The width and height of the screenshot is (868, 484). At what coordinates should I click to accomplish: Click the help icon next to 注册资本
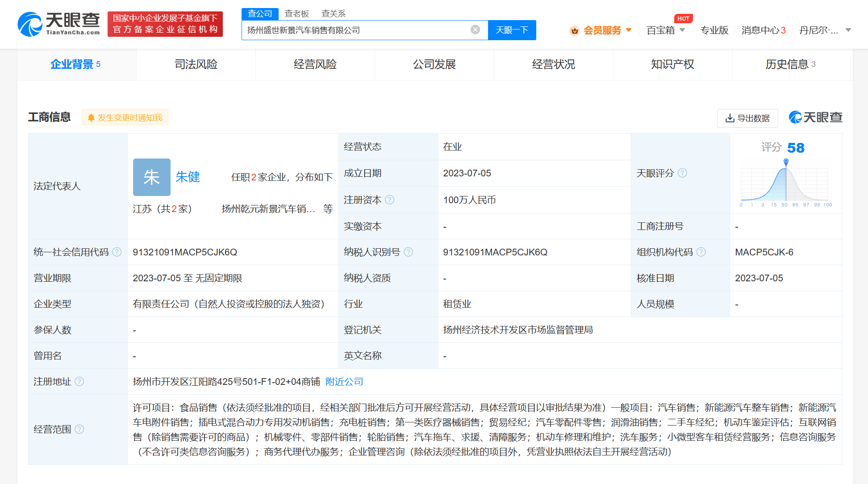coord(389,200)
